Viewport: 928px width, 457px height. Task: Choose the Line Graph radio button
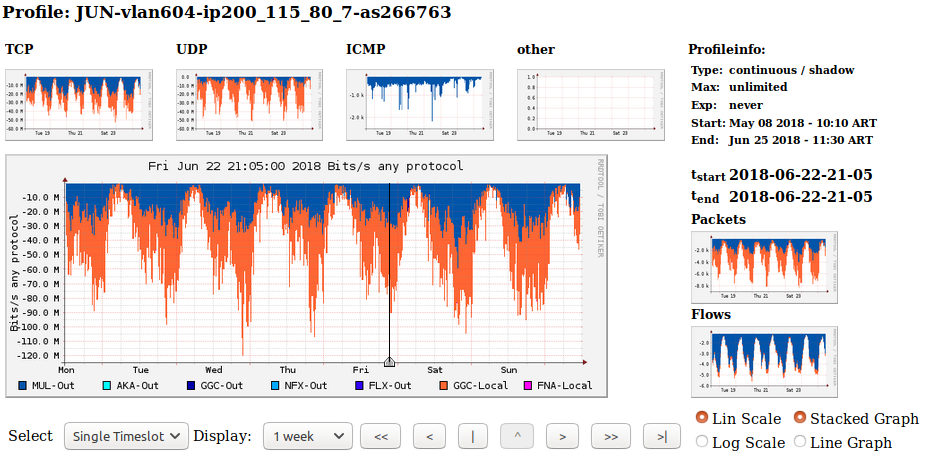tap(800, 442)
